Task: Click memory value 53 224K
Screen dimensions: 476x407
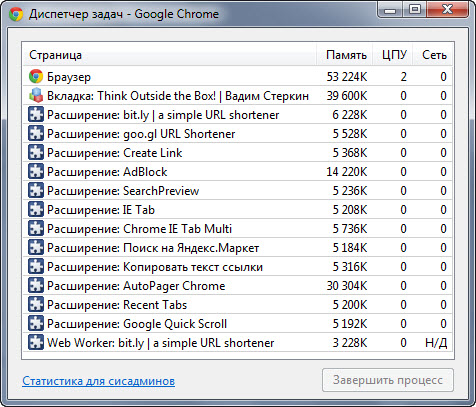Action: coord(347,77)
